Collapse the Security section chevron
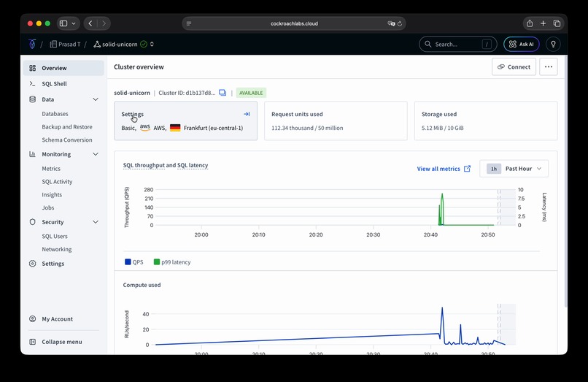 point(96,222)
